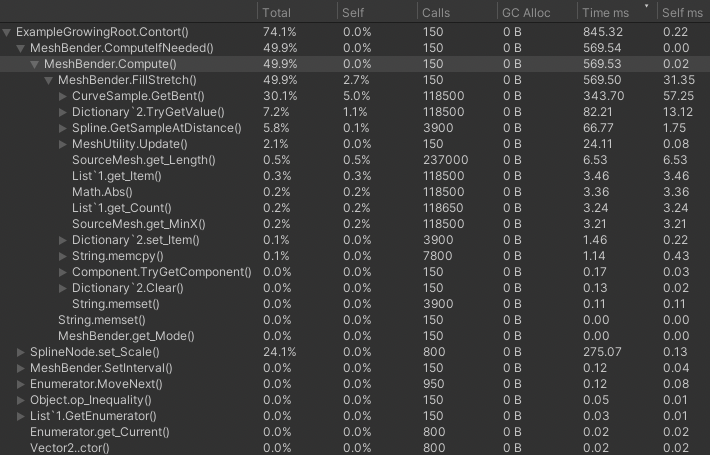
Task: Select the Math.Abs() entry
Action: (102, 192)
